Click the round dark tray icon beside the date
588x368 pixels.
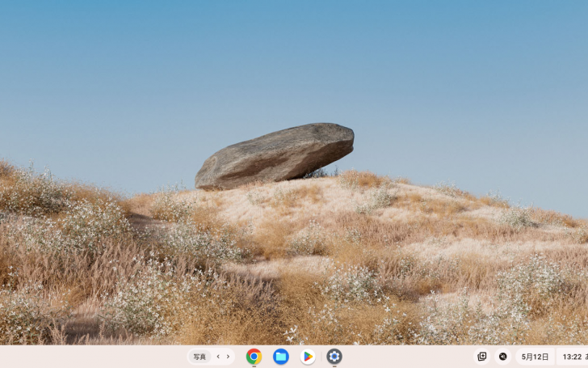(503, 357)
